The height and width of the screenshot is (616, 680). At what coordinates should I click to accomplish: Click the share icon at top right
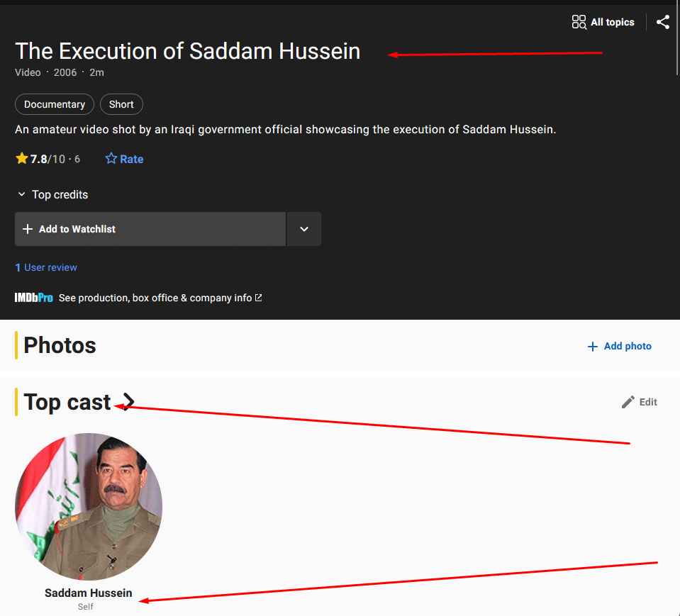[663, 22]
